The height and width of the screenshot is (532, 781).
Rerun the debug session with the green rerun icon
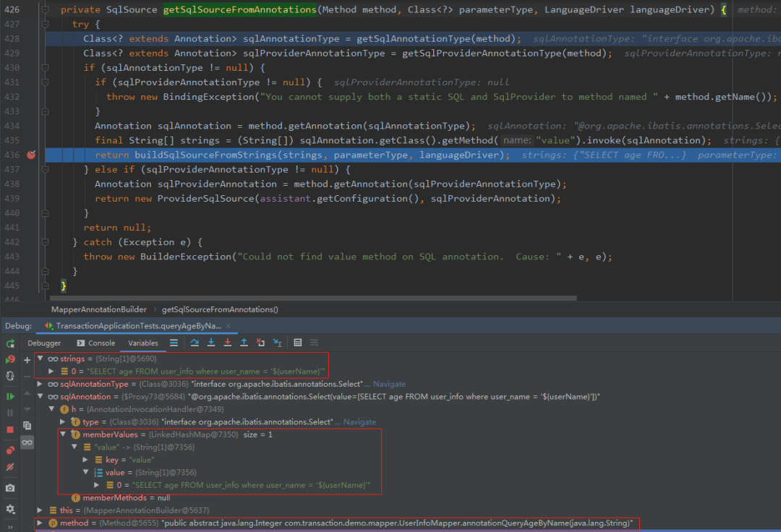click(x=10, y=343)
